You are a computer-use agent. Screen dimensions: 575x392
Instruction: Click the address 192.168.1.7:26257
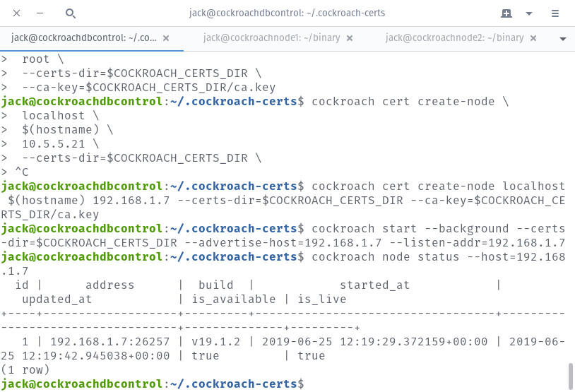[109, 342]
